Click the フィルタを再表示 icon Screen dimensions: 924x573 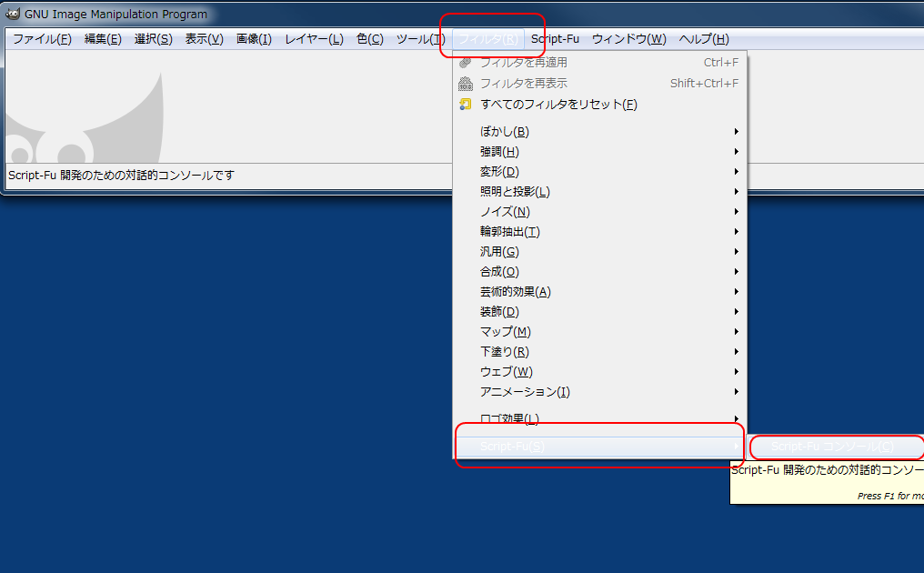tap(466, 84)
